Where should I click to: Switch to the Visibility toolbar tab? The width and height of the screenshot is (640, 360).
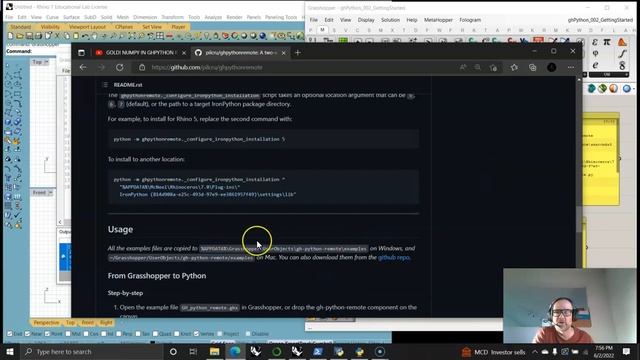(x=50, y=27)
